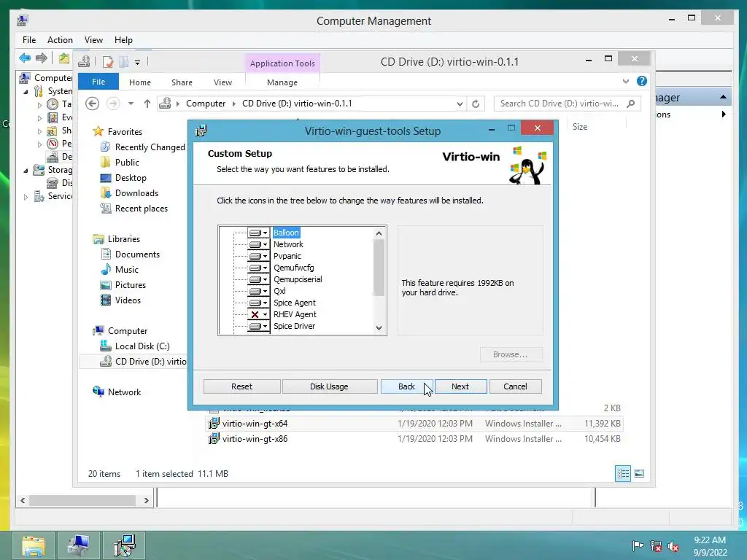Select the Network feature label
This screenshot has width=747, height=560.
tap(288, 244)
